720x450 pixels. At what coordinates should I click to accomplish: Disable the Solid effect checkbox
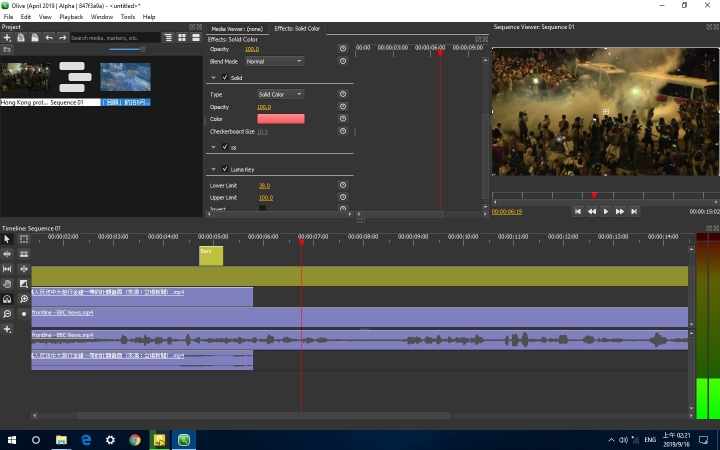pyautogui.click(x=225, y=77)
